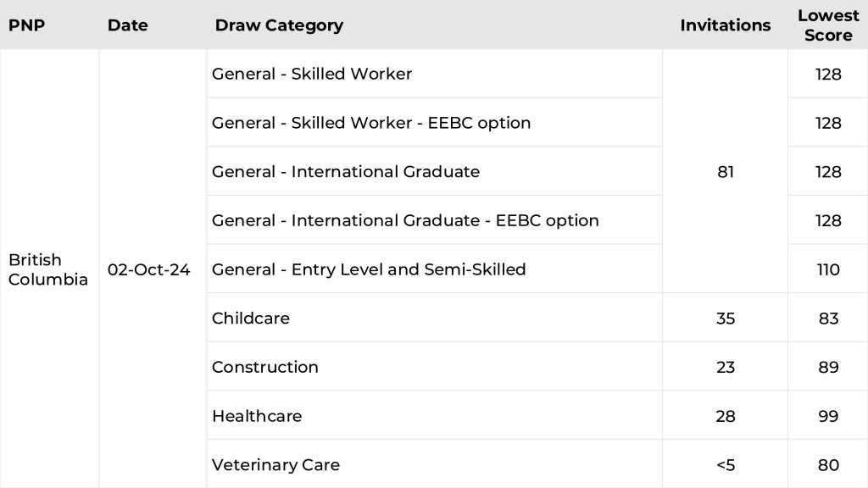Viewport: 868px width, 488px height.
Task: Click General - International Graduate - EEBC option
Action: click(x=405, y=220)
